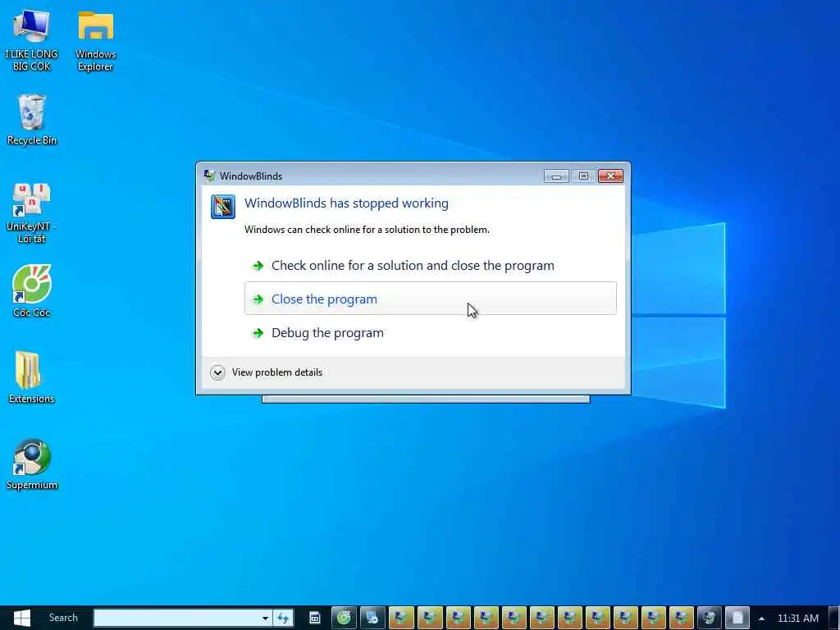Select Debug the program option
Screen dimensions: 840x630
tap(430, 333)
